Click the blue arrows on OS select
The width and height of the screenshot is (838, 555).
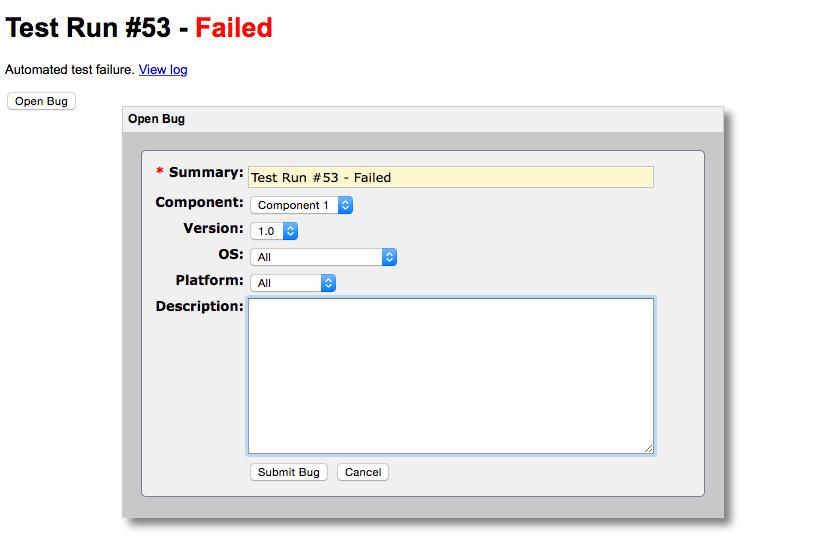click(389, 257)
